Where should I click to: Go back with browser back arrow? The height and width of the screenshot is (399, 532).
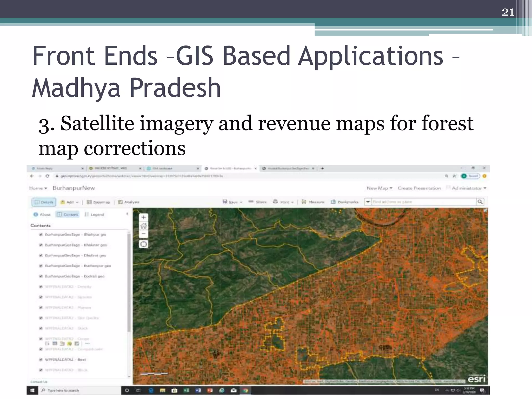32,176
